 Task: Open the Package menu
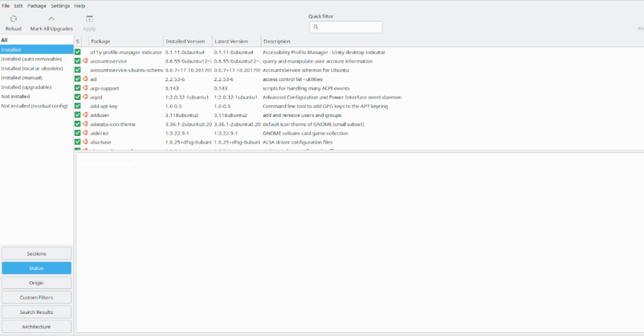click(x=37, y=6)
